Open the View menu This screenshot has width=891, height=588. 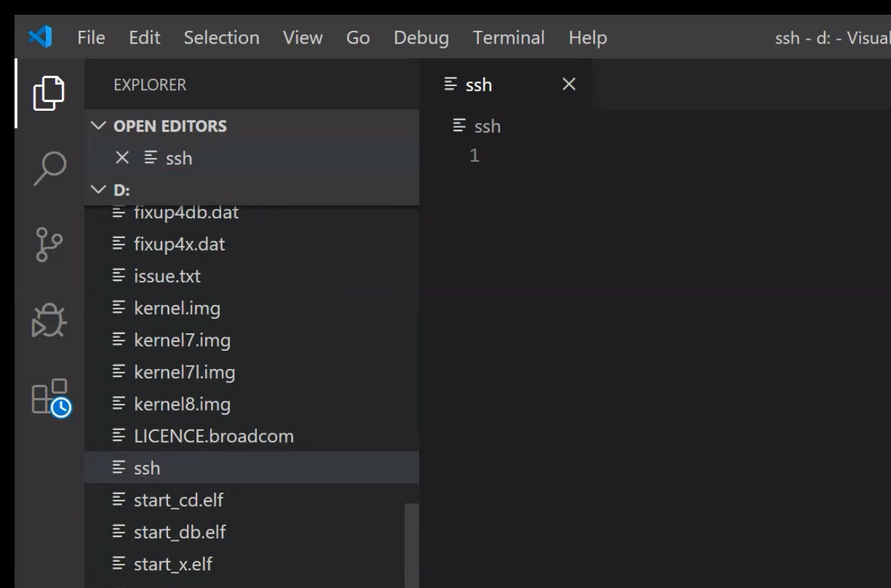[x=303, y=38]
